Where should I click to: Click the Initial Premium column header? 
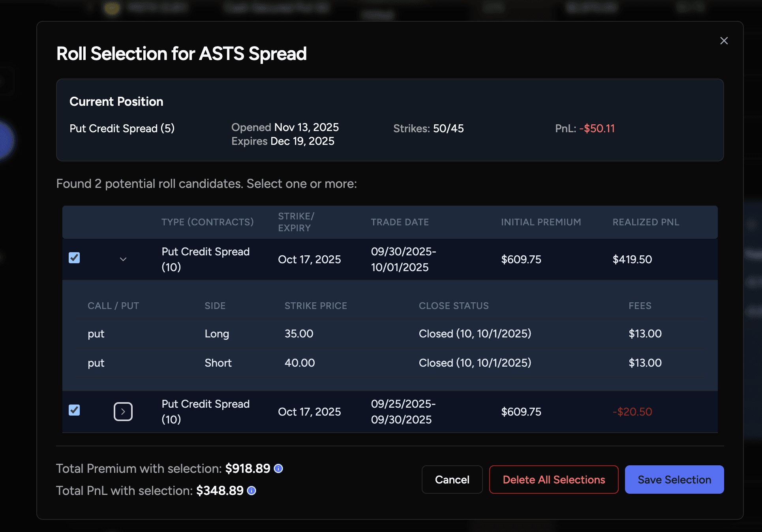(541, 222)
